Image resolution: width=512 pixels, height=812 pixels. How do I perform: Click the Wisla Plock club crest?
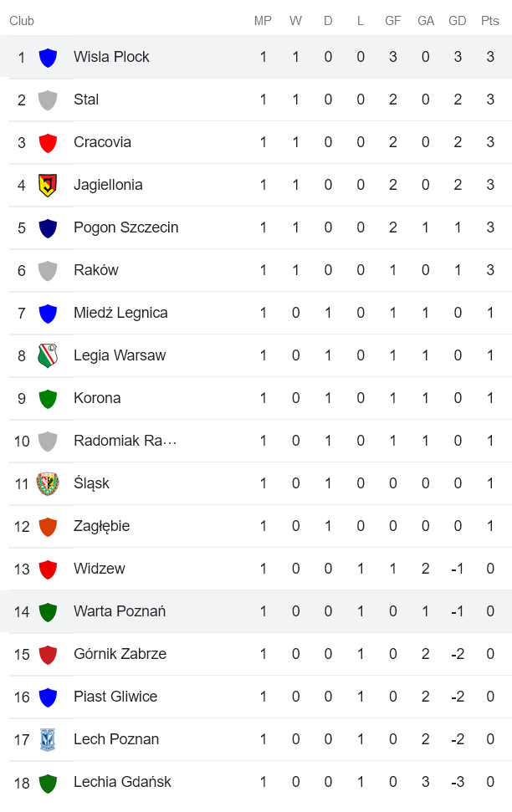(x=48, y=57)
